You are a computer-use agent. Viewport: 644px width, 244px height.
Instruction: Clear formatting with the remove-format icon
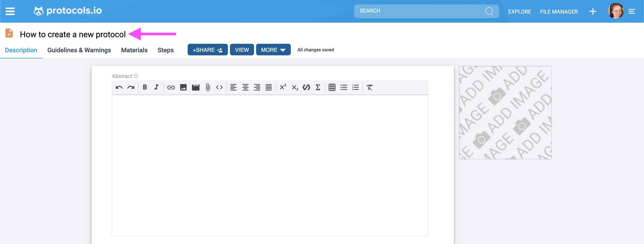coord(369,87)
